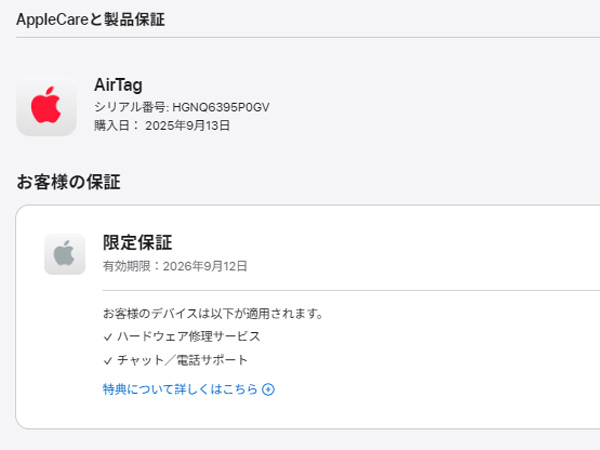Click the シリアル番号 label
This screenshot has height=450, width=600.
tap(130, 107)
